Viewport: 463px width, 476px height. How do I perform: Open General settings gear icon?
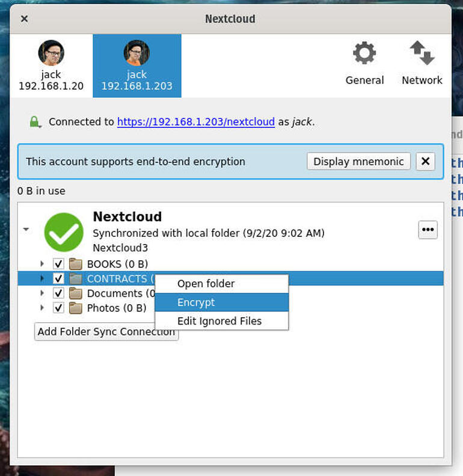tap(364, 53)
